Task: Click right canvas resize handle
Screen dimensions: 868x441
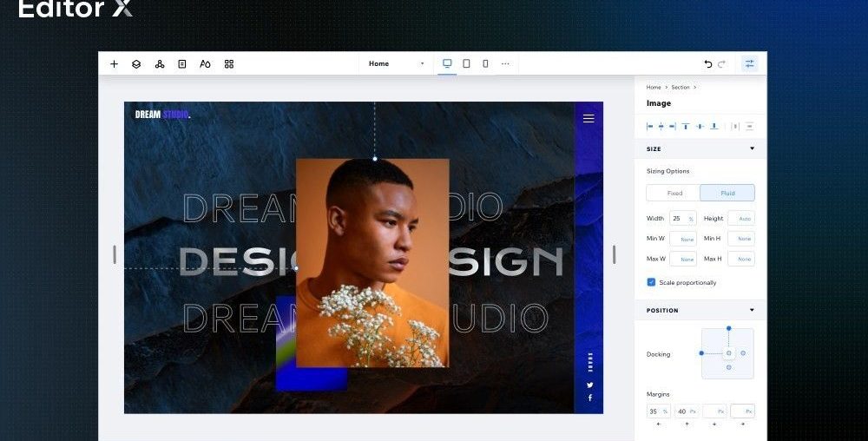Action: [614, 254]
